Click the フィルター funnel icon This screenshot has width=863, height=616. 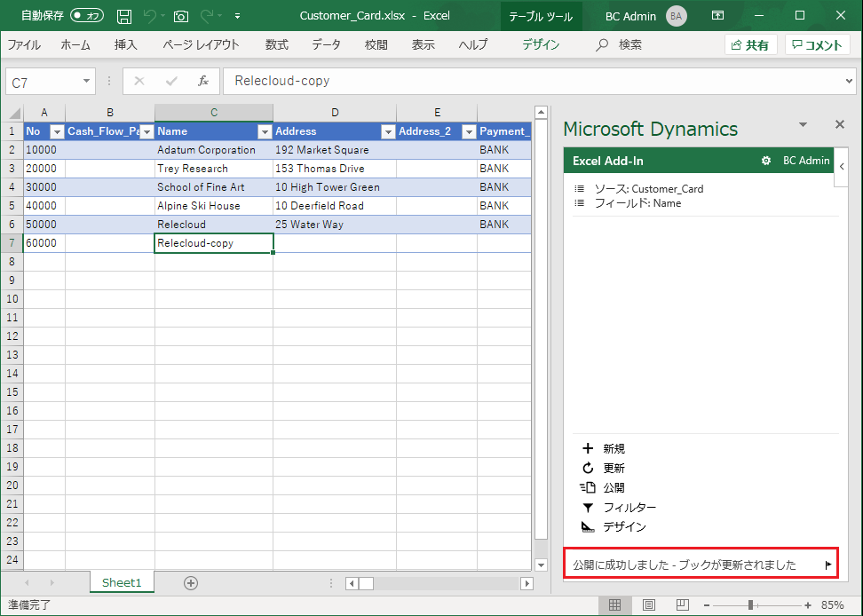click(588, 507)
